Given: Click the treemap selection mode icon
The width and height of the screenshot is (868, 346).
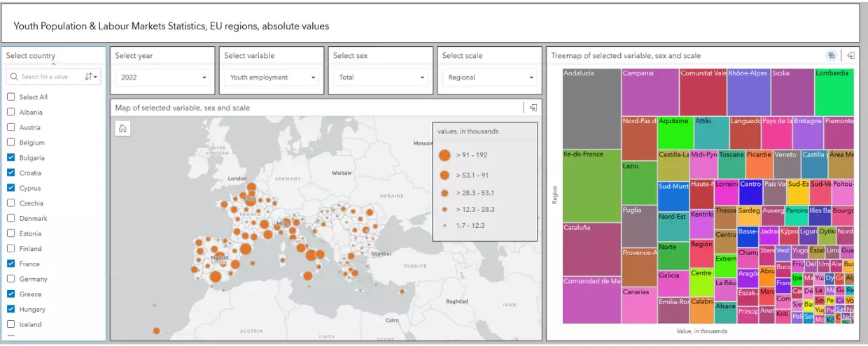Looking at the screenshot, I should click(832, 55).
